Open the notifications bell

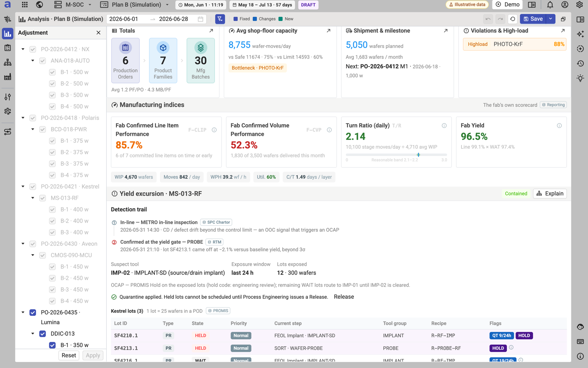(x=550, y=5)
